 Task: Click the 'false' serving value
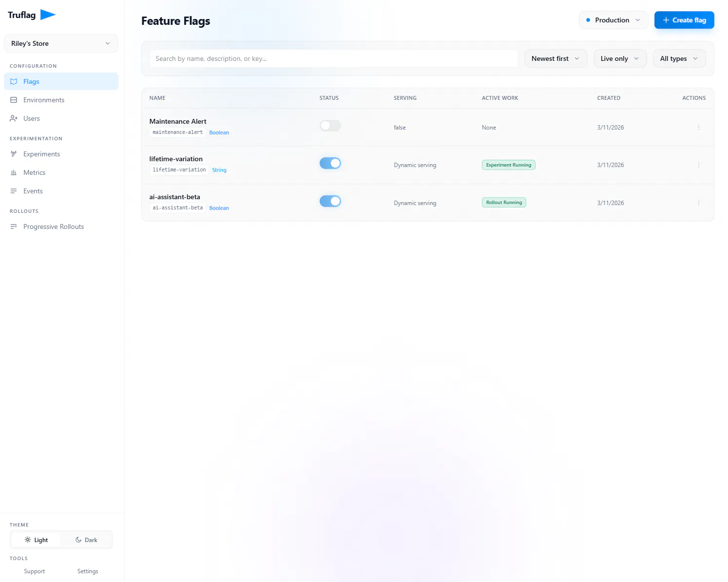(400, 128)
